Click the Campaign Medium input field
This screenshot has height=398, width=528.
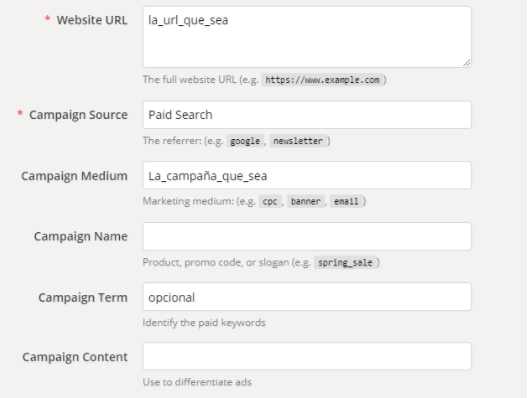(307, 175)
